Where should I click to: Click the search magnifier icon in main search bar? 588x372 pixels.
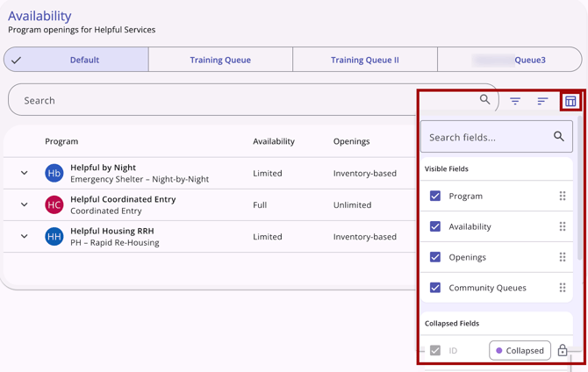(484, 100)
